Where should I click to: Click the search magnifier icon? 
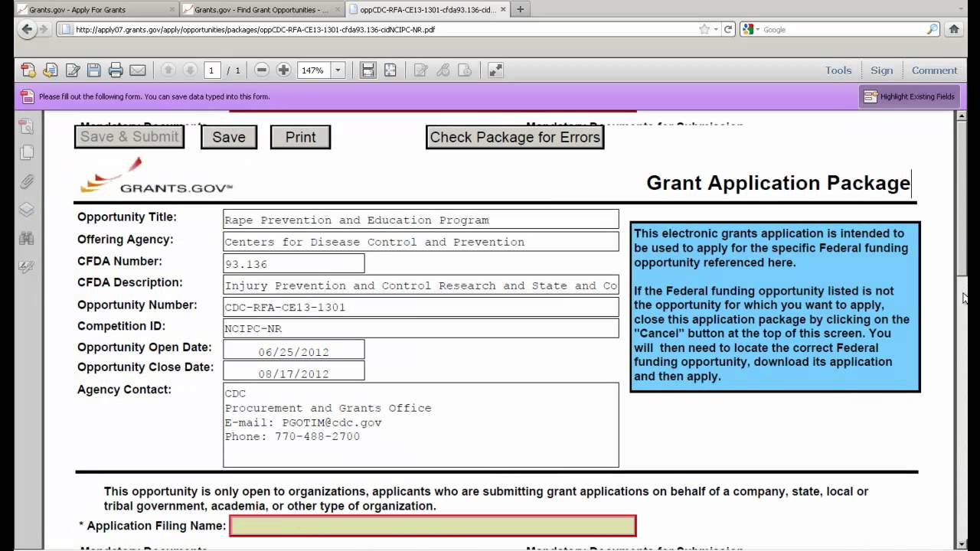click(932, 30)
